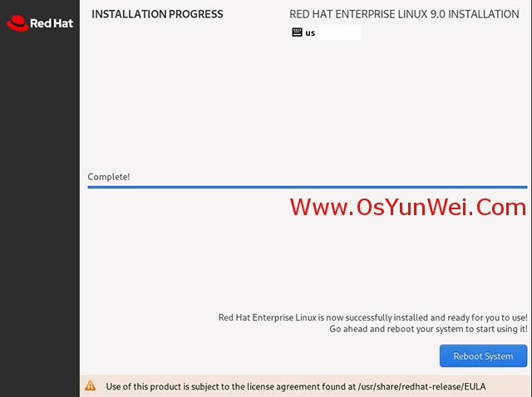Click the orange warning triangle icon
The image size is (532, 397).
click(91, 385)
